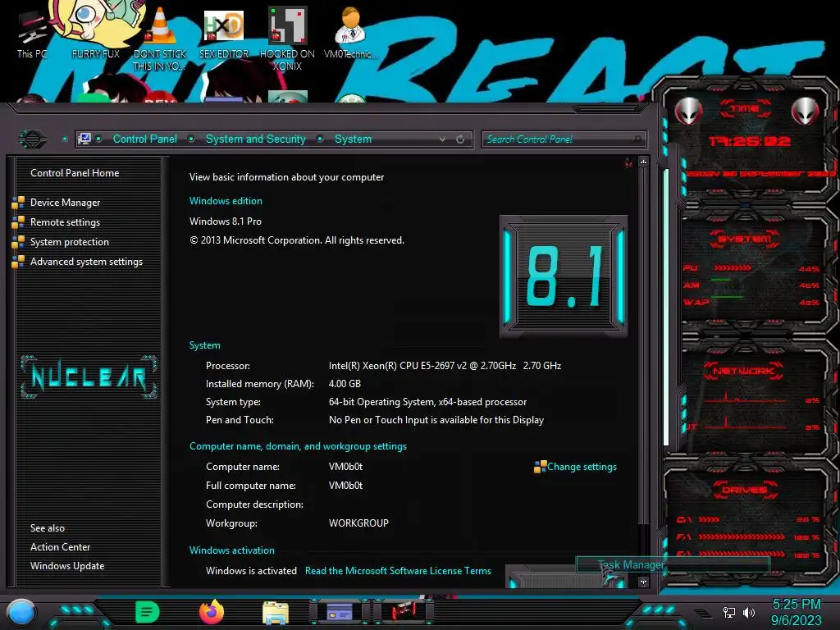Click the SYSTEM widget header
This screenshot has height=630, width=840.
click(745, 239)
